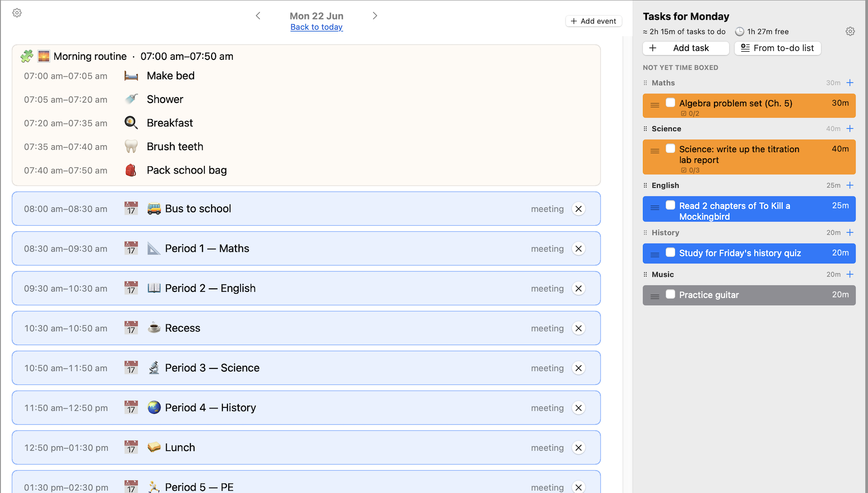Viewport: 868px width, 493px height.
Task: Click the sandwich icon for Lunch
Action: click(154, 447)
